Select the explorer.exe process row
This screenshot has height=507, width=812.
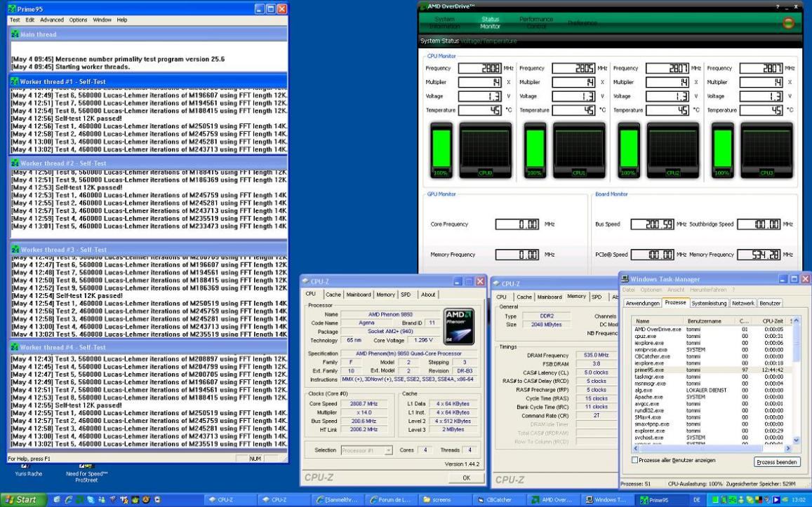712,431
